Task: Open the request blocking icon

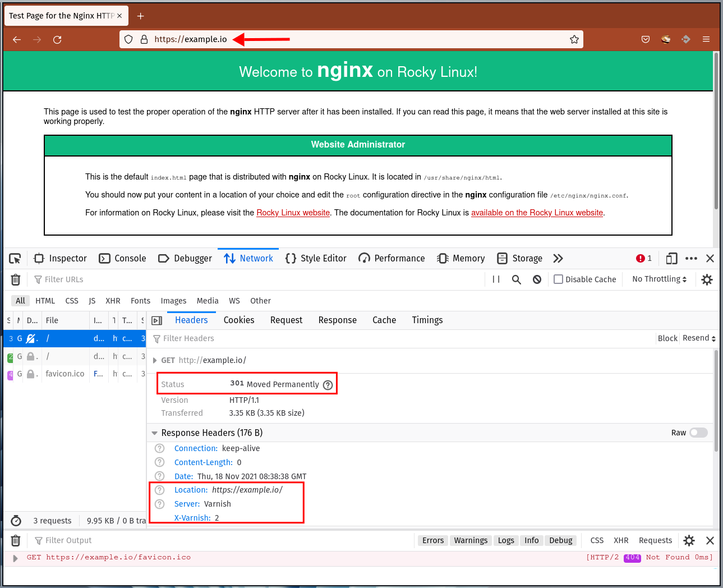Action: click(x=537, y=279)
